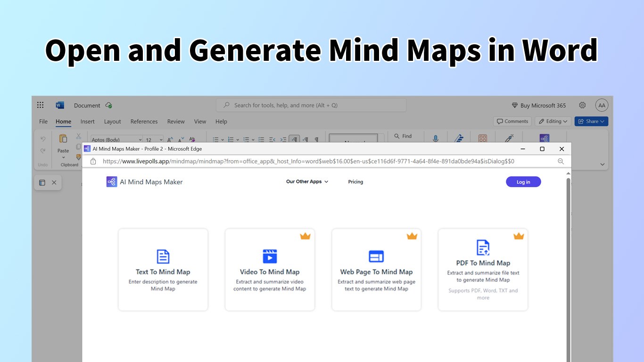Viewport: 644px width, 362px height.
Task: Select the Text To Mind Map card
Action: click(x=163, y=270)
